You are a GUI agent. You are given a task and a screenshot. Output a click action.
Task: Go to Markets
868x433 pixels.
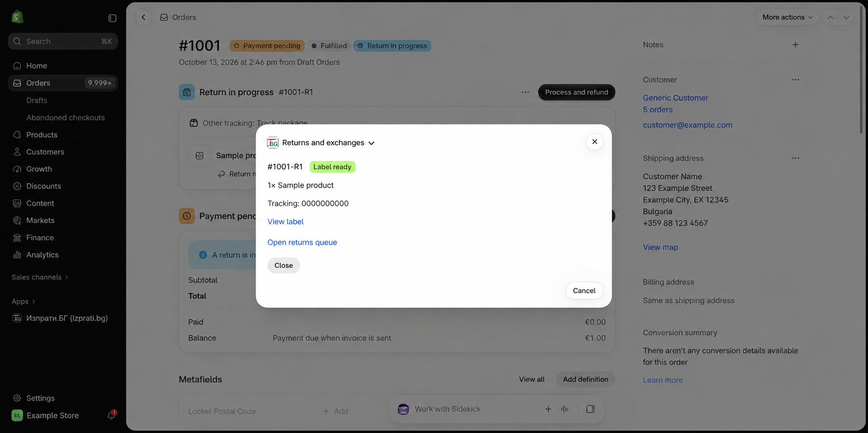pyautogui.click(x=63, y=220)
